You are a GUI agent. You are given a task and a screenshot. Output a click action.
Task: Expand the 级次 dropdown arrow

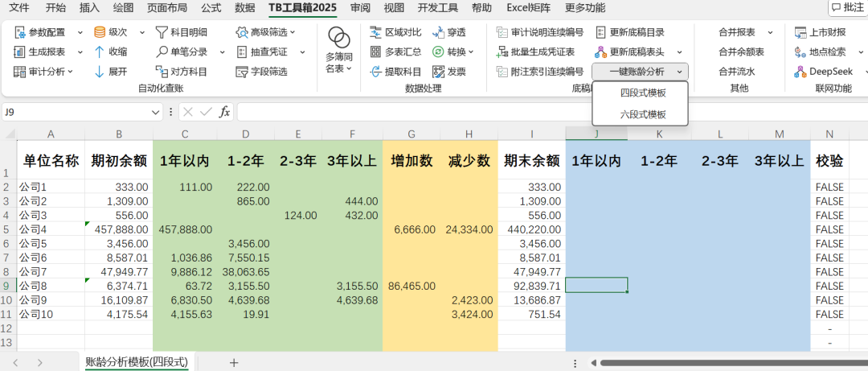pos(142,33)
